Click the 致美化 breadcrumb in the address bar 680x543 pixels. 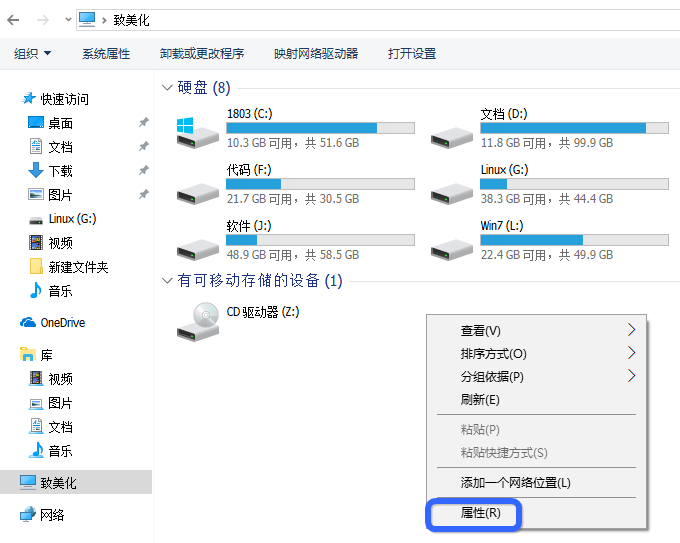pos(131,20)
